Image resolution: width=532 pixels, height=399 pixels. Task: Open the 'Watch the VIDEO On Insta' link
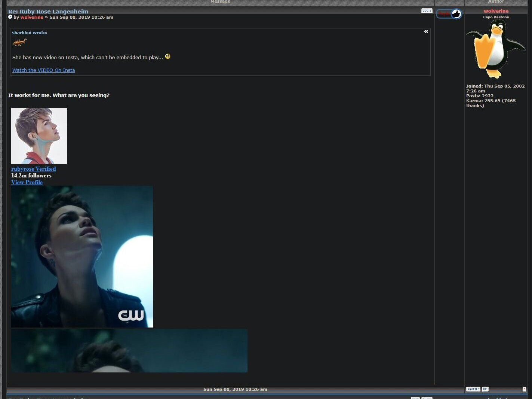pos(43,70)
